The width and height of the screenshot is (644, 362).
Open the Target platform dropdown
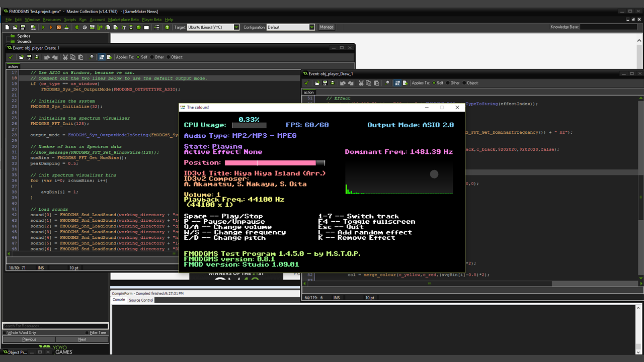(236, 27)
